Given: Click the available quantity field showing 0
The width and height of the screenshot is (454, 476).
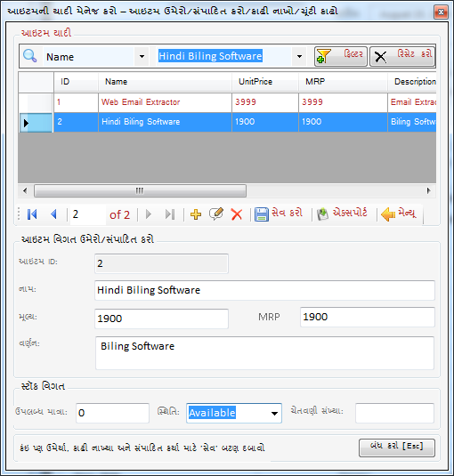Looking at the screenshot, I should (112, 413).
